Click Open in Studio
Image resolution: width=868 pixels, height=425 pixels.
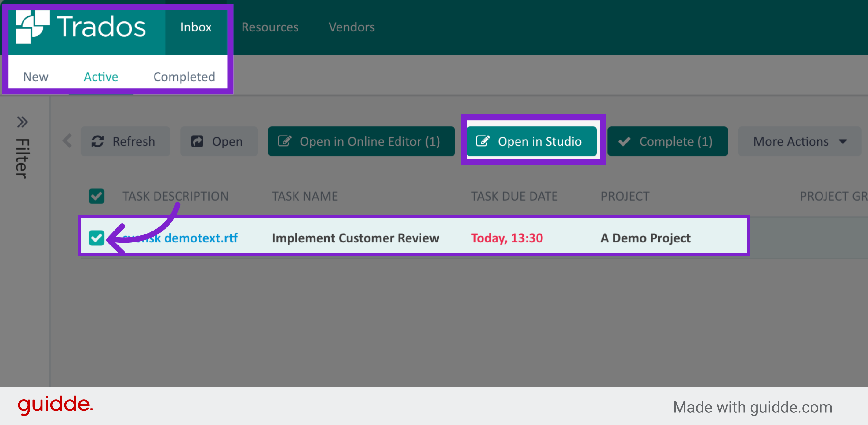pos(532,141)
